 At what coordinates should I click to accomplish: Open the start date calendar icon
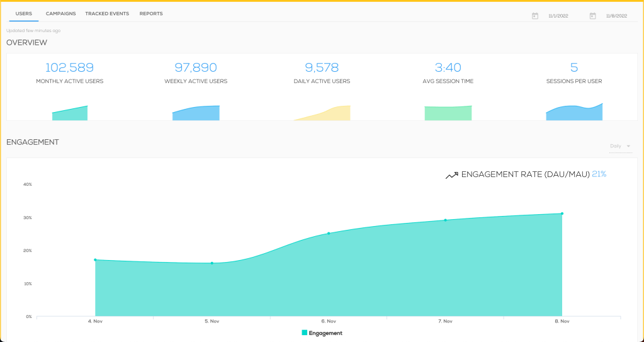pos(535,16)
